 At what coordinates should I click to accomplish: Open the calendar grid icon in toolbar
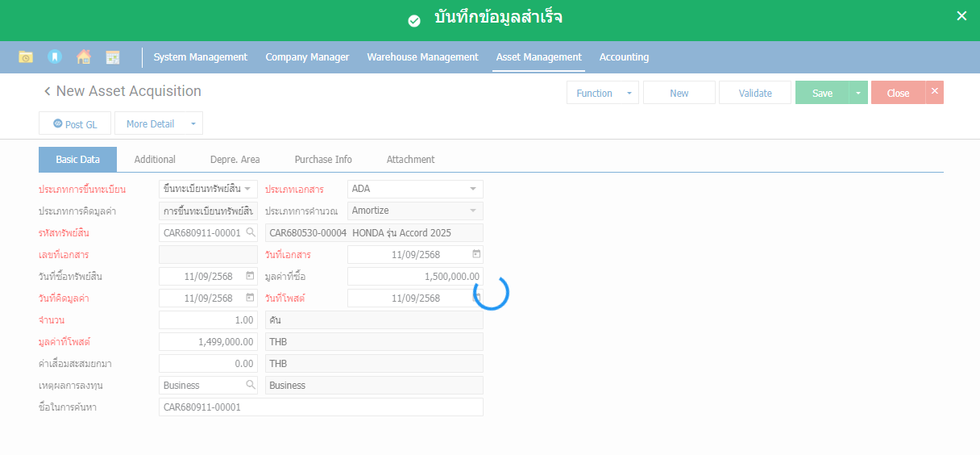[x=113, y=57]
